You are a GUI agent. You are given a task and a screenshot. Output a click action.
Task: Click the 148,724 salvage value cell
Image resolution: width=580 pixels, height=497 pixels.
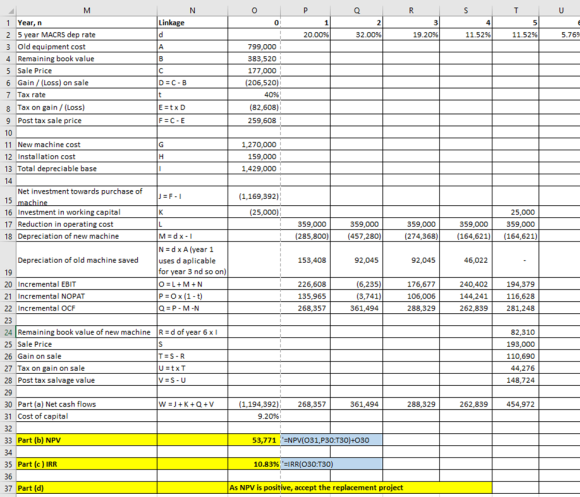516,380
